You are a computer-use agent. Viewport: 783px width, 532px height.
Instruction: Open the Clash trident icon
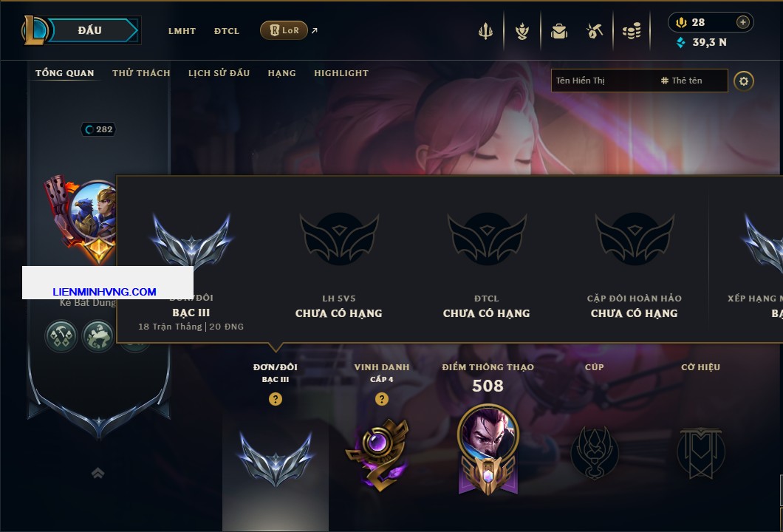coord(485,32)
